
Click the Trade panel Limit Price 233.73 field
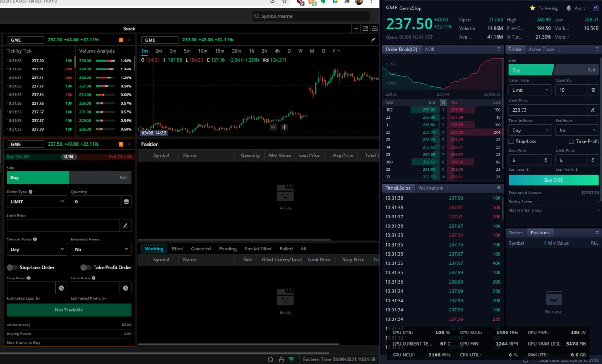click(x=548, y=109)
